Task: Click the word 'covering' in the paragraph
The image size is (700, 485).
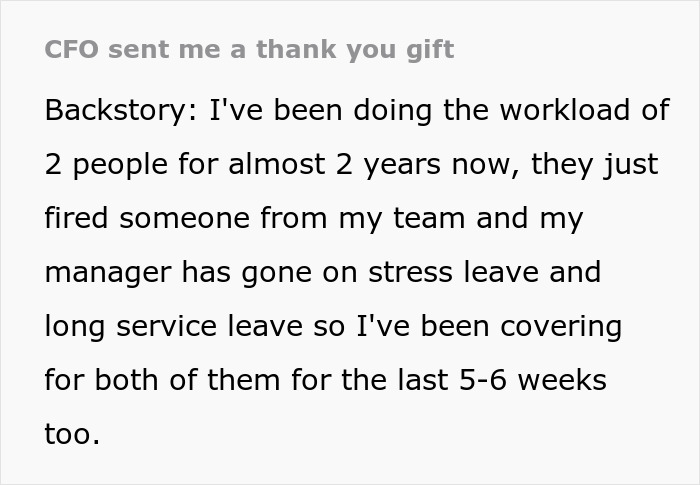Action: pos(563,327)
